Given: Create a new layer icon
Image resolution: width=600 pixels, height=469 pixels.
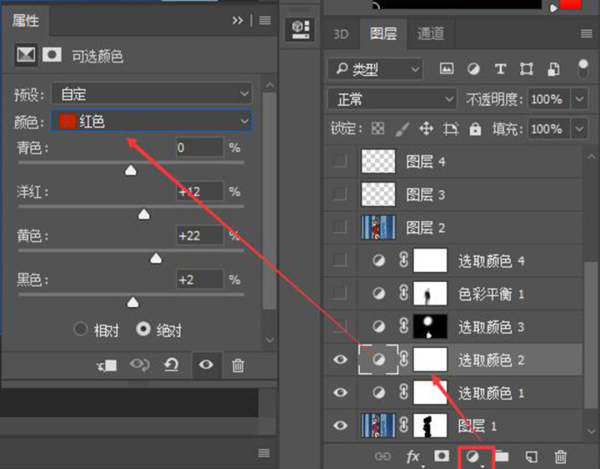Looking at the screenshot, I should pos(532,456).
